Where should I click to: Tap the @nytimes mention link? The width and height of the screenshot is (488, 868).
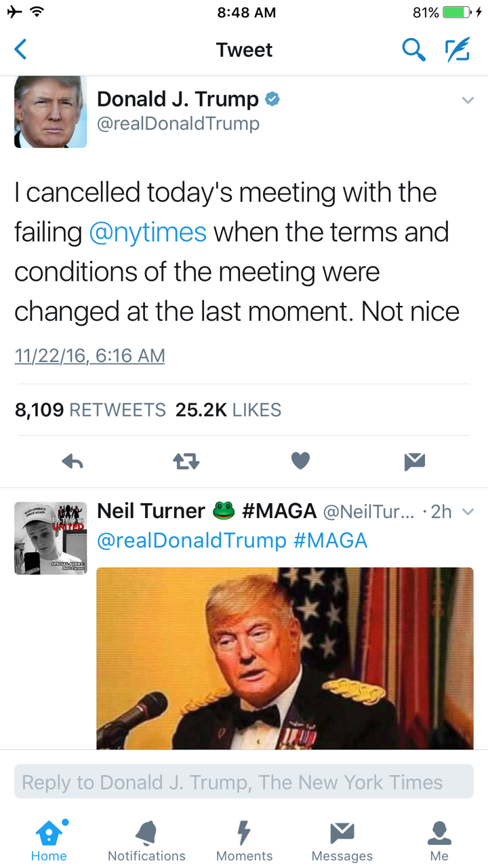148,232
